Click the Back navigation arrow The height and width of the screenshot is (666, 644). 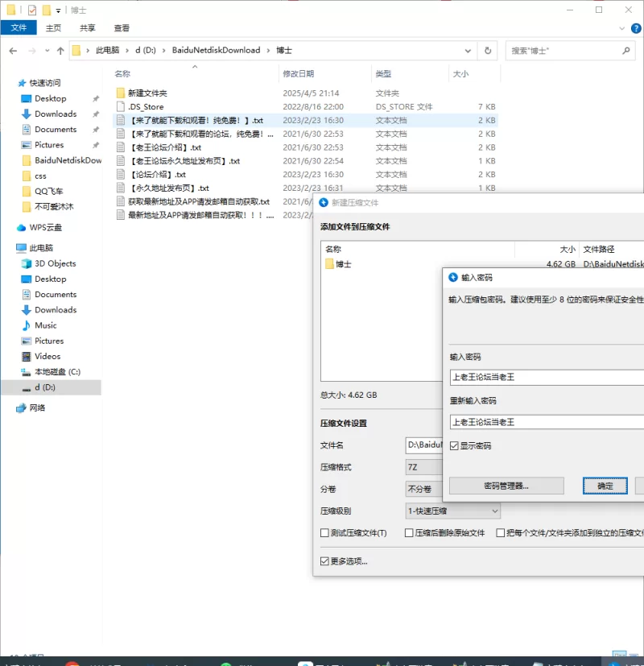pos(13,50)
